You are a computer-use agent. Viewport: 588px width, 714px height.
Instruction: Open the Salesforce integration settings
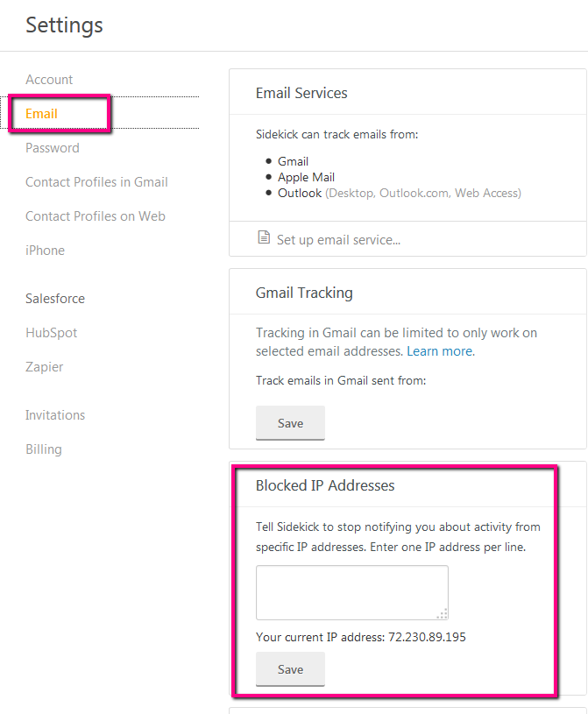point(55,299)
